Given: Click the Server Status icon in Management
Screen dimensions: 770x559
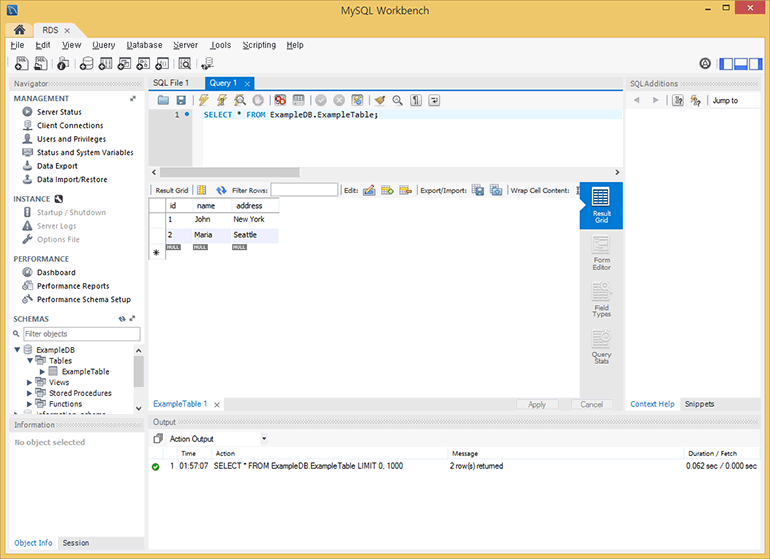Looking at the screenshot, I should point(27,112).
